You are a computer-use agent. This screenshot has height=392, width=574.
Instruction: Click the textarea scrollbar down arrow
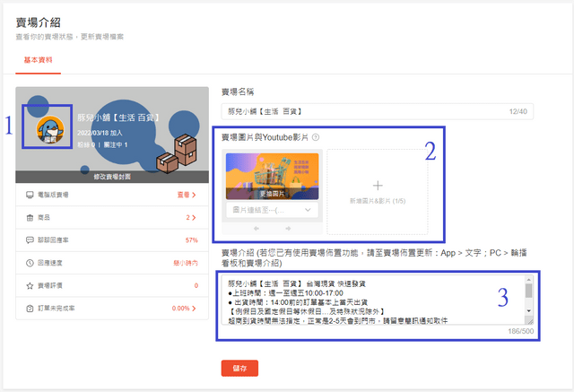[528, 310]
